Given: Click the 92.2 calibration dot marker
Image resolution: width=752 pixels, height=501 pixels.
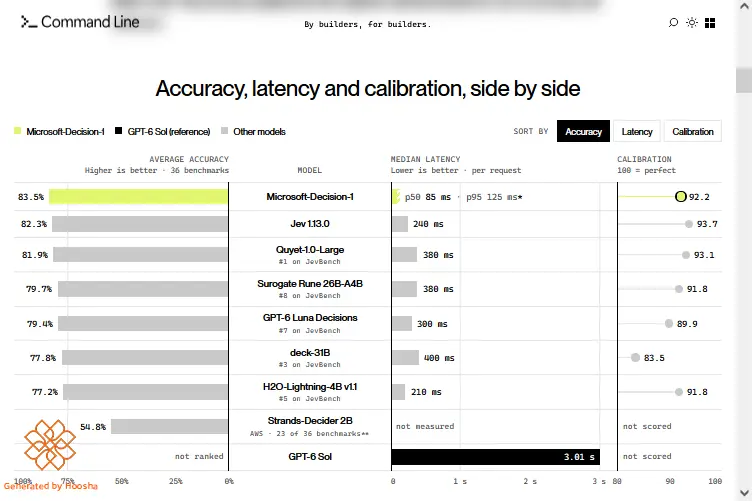Looking at the screenshot, I should [x=681, y=197].
